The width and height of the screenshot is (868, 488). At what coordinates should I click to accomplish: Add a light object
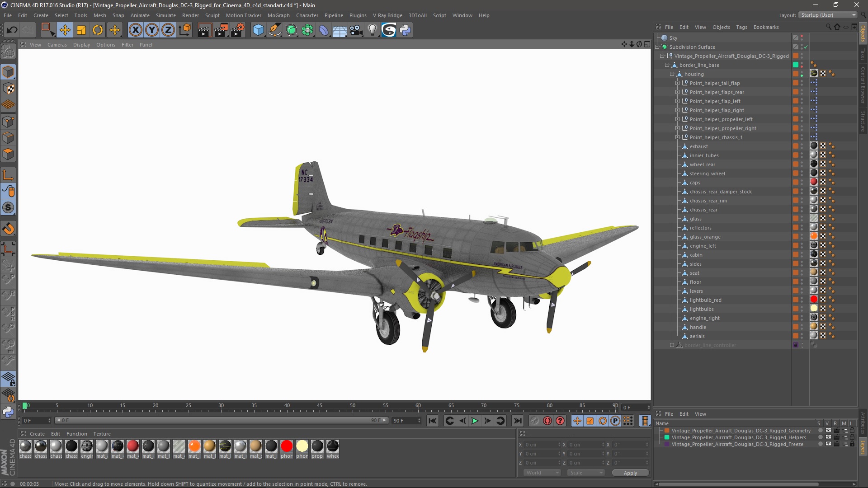373,30
